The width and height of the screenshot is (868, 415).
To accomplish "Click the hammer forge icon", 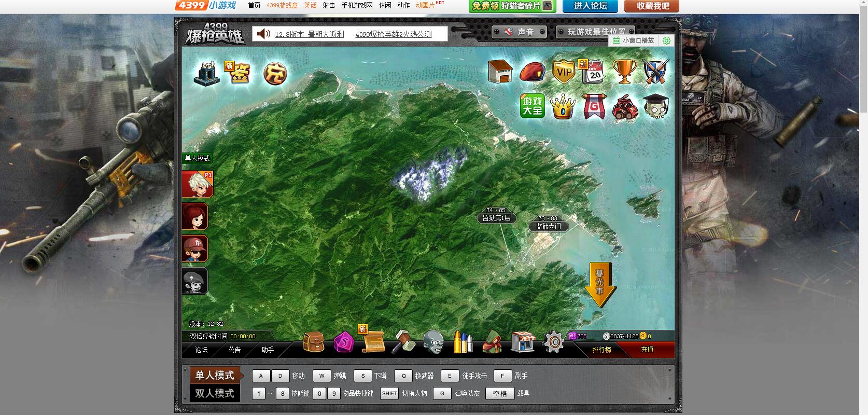I will point(403,342).
